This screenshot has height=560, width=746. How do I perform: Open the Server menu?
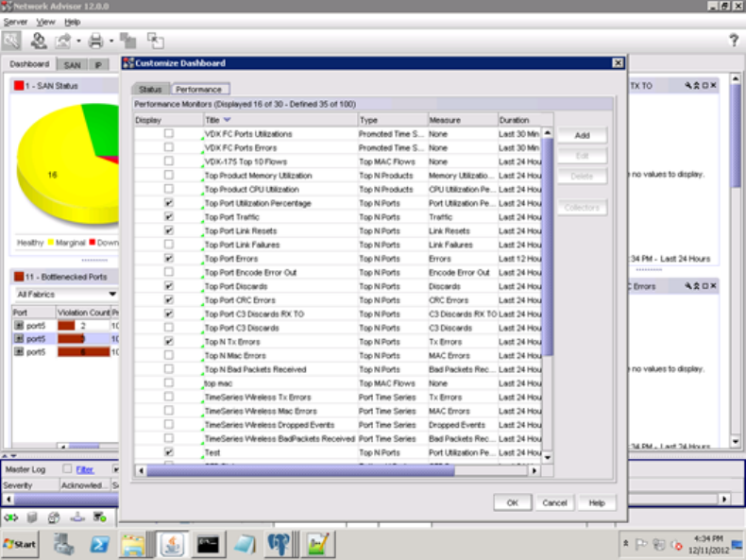[x=15, y=22]
